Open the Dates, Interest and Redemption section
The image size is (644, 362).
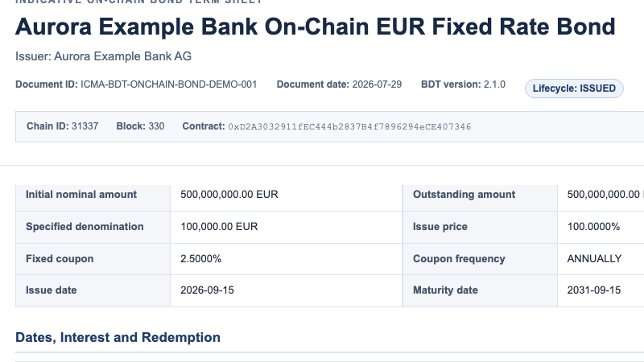118,337
